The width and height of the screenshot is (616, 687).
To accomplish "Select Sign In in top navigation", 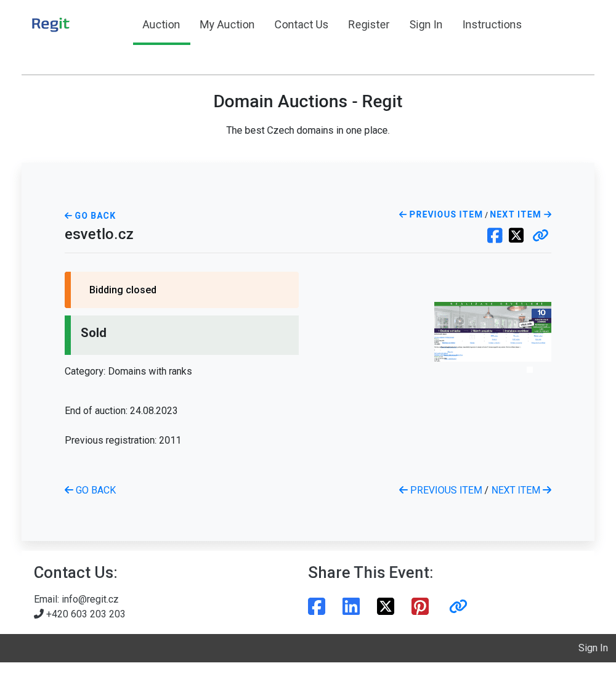I will point(426,25).
